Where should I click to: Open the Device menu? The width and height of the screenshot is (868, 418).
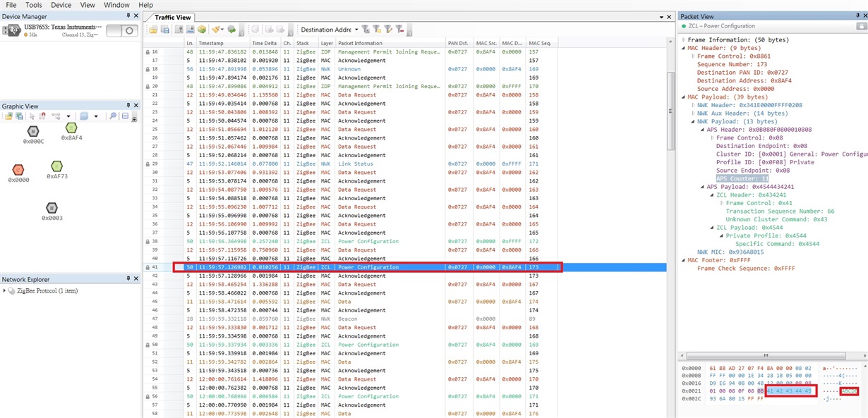click(61, 5)
